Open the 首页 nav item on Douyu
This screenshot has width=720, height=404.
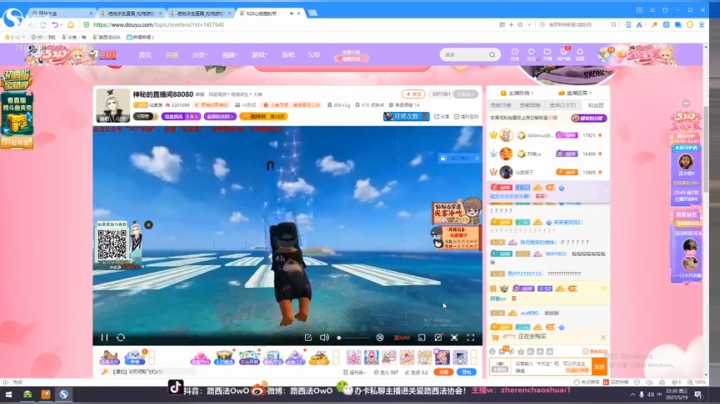coord(145,55)
